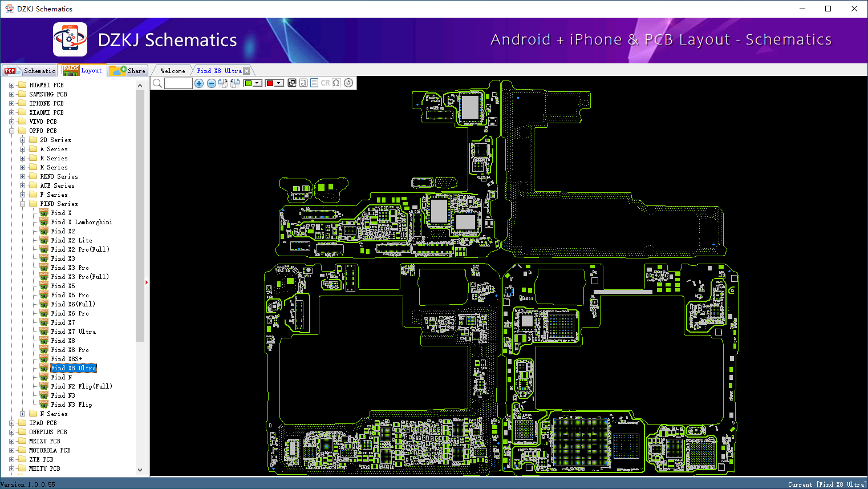Click the PADS icon beside Find X
868x489 pixels.
(44, 213)
